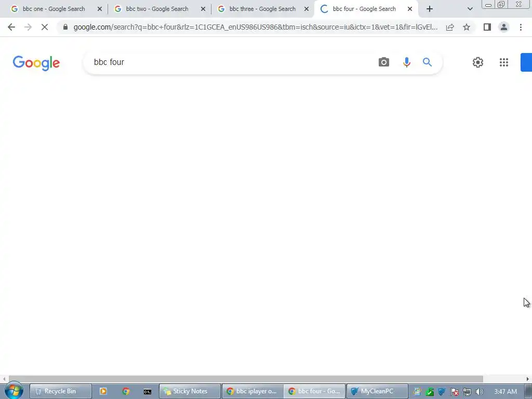Open pinned Chrome taskbar icon

coord(126,391)
